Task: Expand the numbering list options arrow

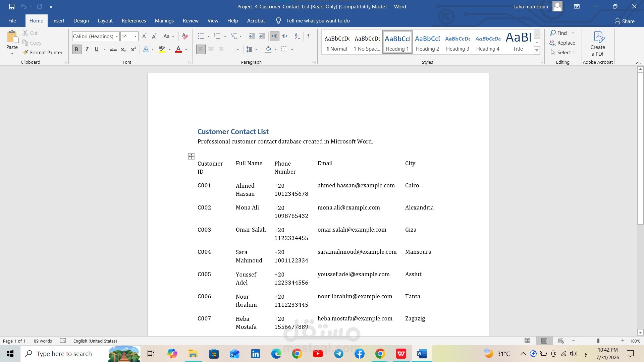Action: [225, 36]
